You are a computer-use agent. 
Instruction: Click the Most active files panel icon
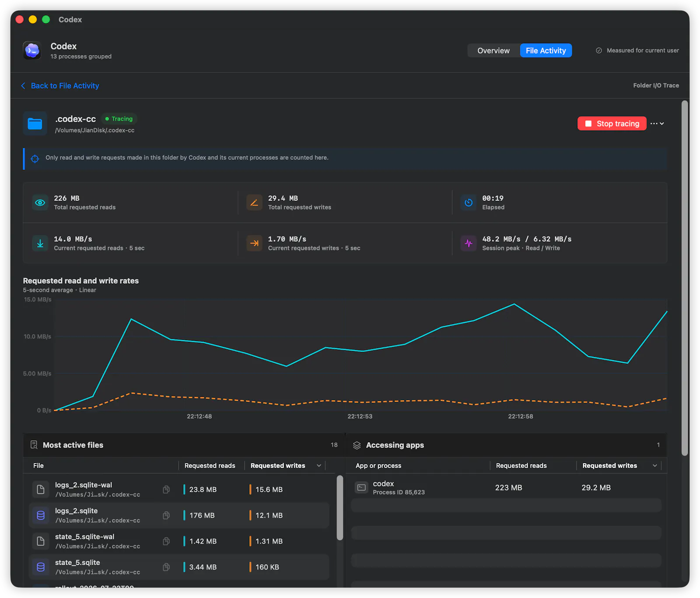point(34,445)
